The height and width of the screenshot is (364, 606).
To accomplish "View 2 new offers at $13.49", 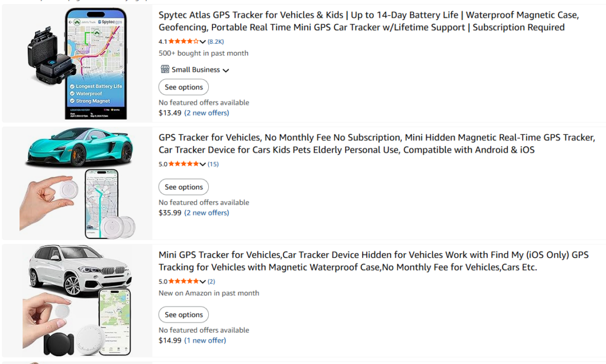I will (x=207, y=112).
